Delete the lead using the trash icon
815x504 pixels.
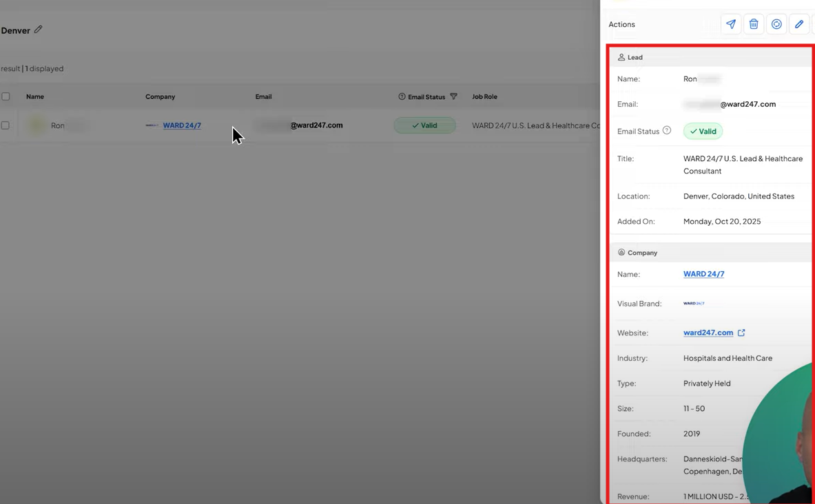pos(753,23)
